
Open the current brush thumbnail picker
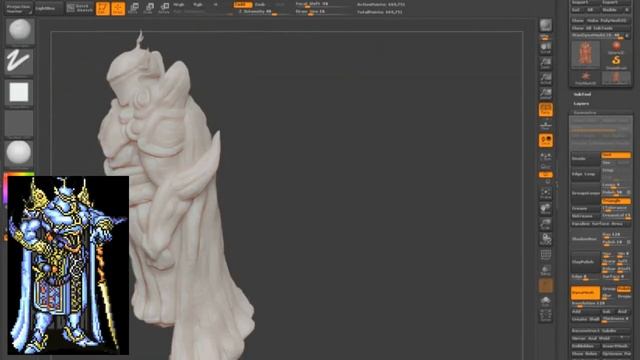point(20,31)
